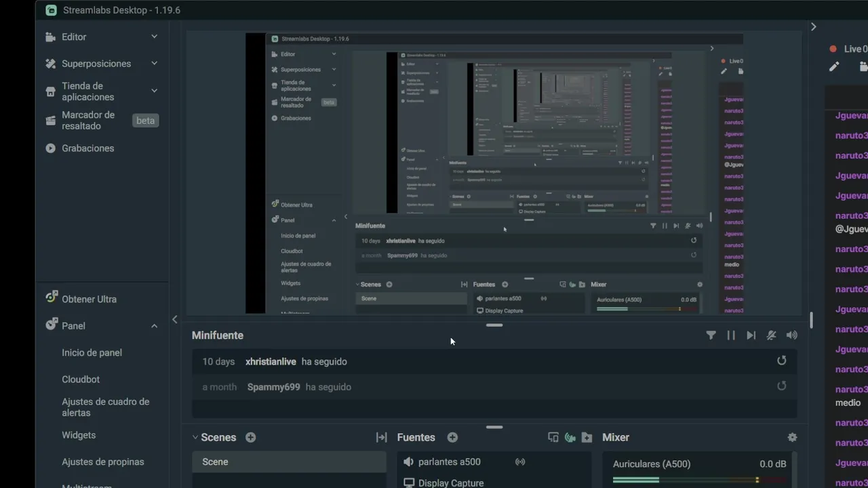This screenshot has width=868, height=488.
Task: Toggle muting of event alerts
Action: pos(771,335)
